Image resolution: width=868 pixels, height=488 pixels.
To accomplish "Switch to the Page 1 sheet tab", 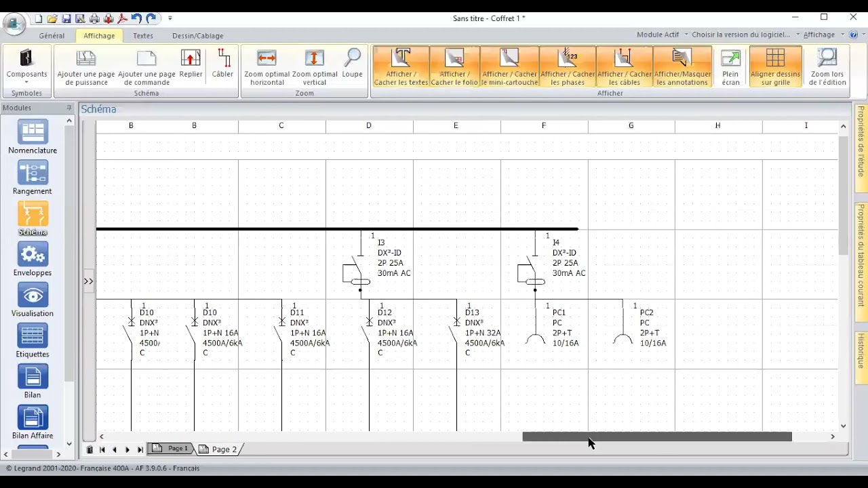I will click(171, 449).
